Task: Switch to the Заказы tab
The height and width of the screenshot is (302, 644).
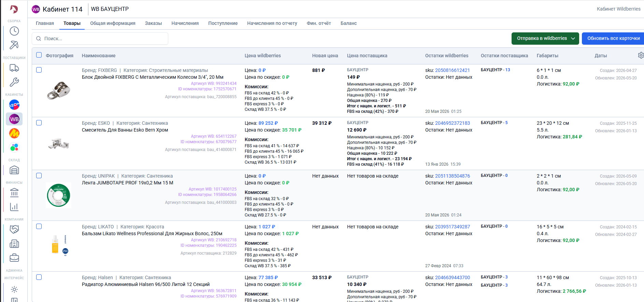Action: pyautogui.click(x=153, y=23)
